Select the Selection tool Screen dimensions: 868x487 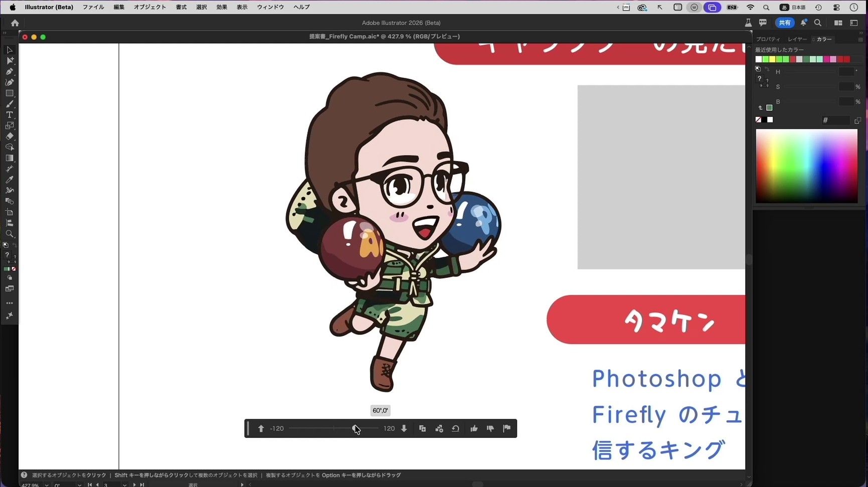(9, 50)
